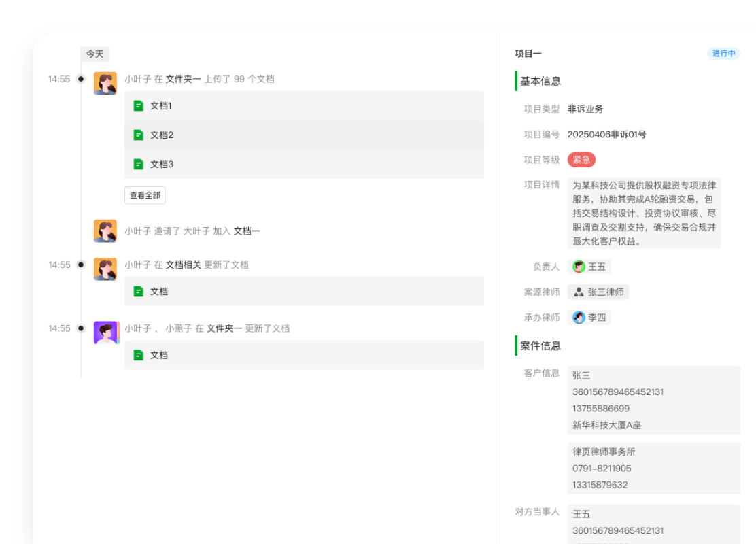Click the red 紧急 priority tag
Screen dimensions: 756x544
pyautogui.click(x=581, y=160)
